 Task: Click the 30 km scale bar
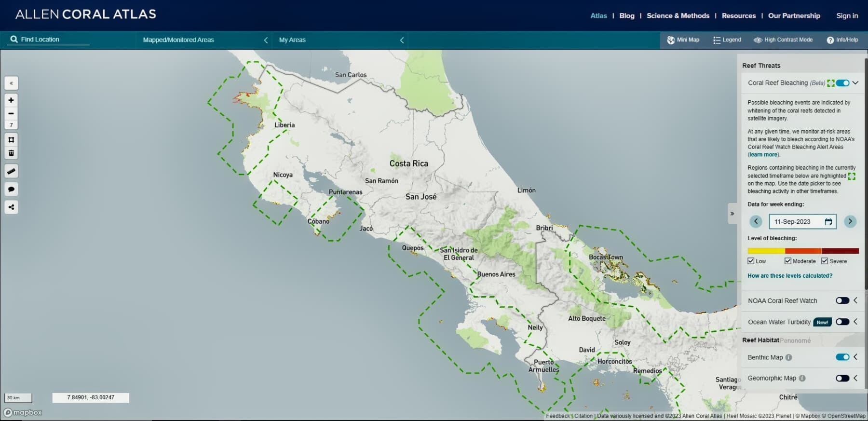pyautogui.click(x=18, y=398)
